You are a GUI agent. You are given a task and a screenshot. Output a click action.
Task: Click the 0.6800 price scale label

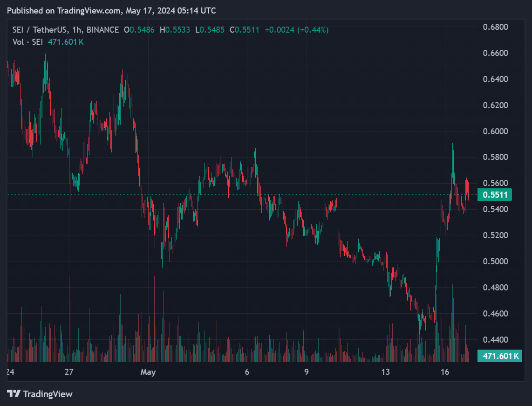(495, 27)
